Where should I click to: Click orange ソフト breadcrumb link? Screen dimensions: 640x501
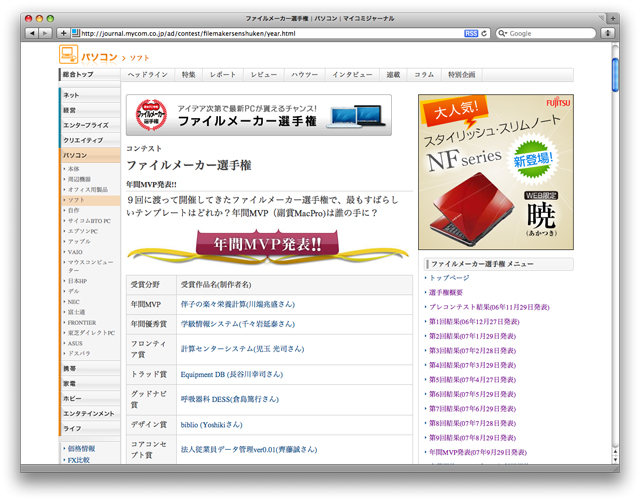coord(139,58)
